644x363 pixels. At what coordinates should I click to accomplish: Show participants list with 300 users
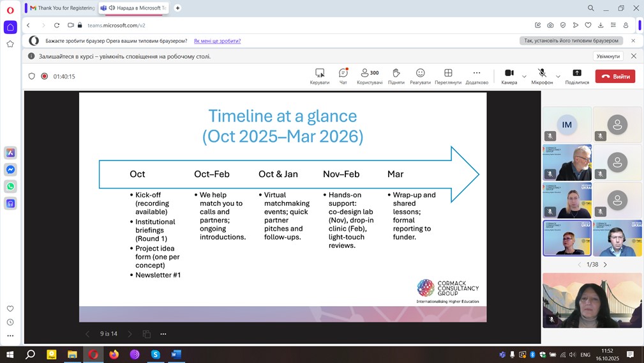pos(369,75)
